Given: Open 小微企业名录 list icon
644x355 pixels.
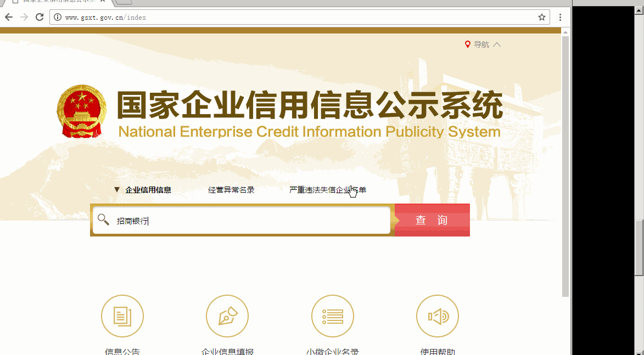Looking at the screenshot, I should [x=333, y=316].
